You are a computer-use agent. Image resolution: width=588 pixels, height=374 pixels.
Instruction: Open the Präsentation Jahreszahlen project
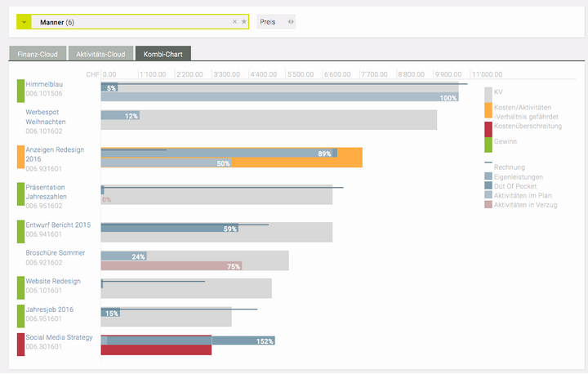click(46, 192)
